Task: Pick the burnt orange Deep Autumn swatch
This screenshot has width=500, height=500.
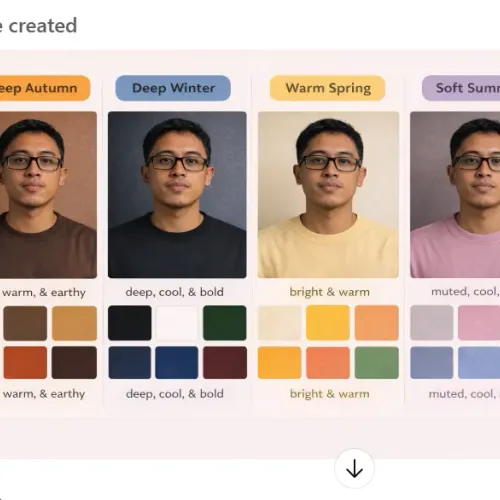Action: [25, 363]
